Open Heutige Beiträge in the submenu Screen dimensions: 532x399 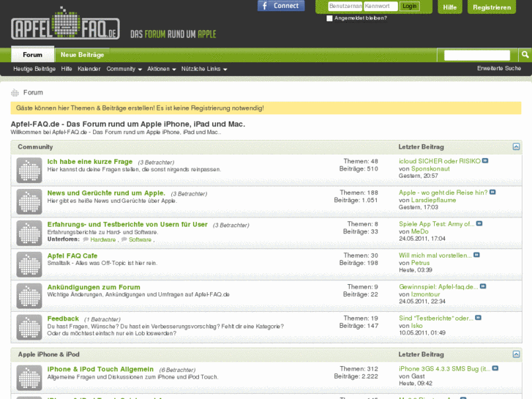click(34, 69)
